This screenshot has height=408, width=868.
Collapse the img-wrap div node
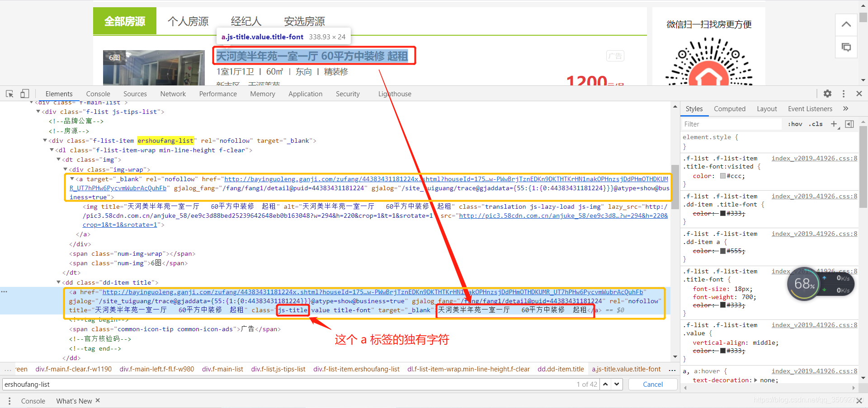coord(65,169)
